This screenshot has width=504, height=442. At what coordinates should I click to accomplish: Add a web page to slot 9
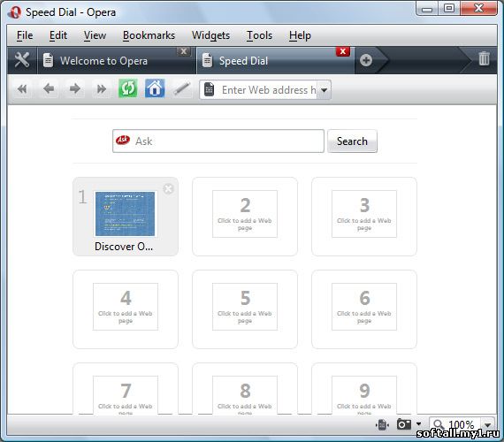click(x=364, y=395)
